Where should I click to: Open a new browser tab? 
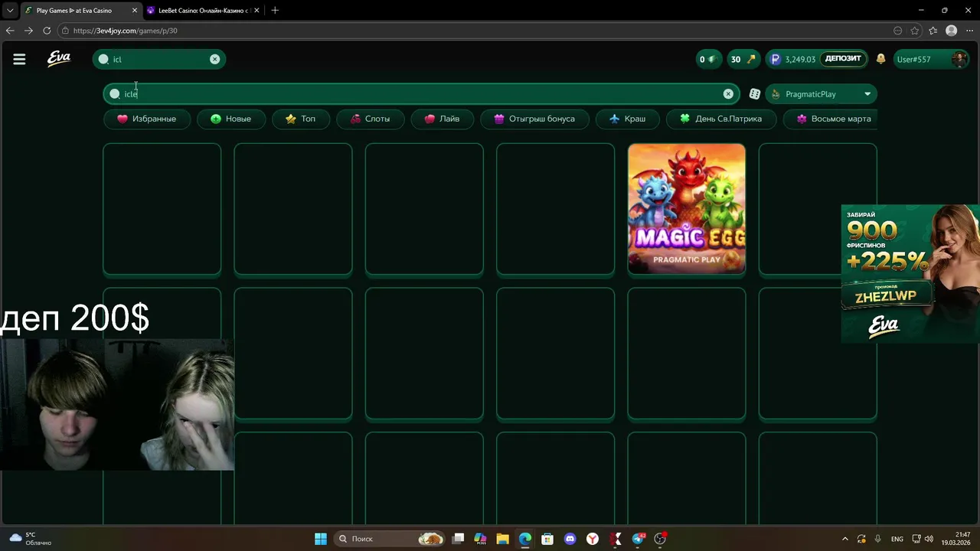275,11
